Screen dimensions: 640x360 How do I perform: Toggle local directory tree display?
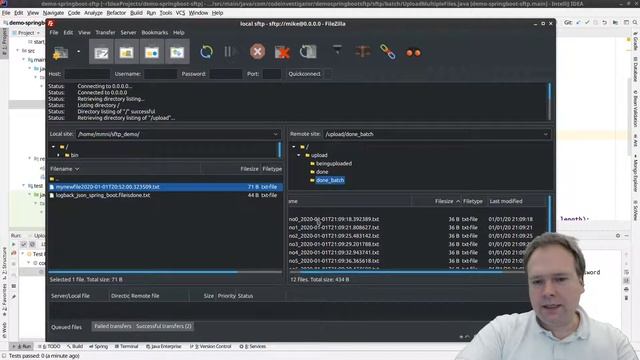(x=127, y=52)
